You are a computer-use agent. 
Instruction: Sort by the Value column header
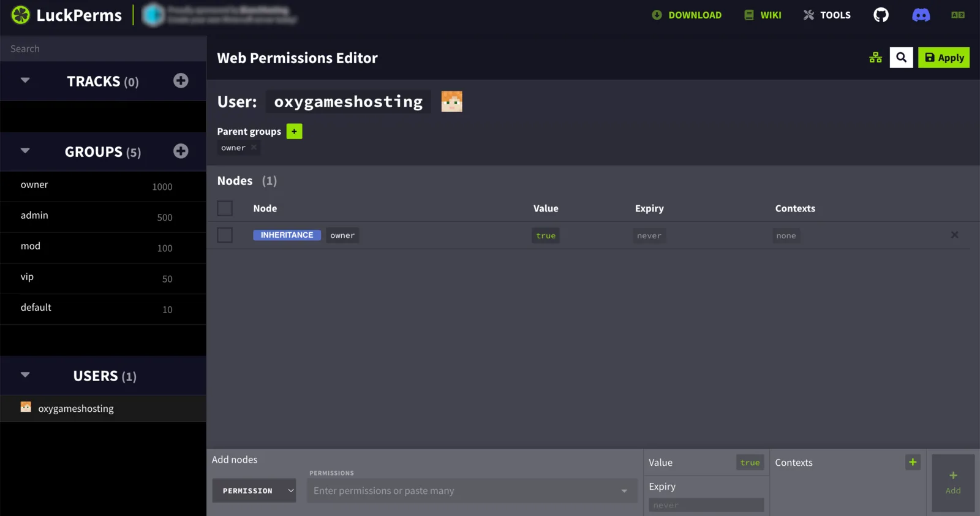(546, 208)
